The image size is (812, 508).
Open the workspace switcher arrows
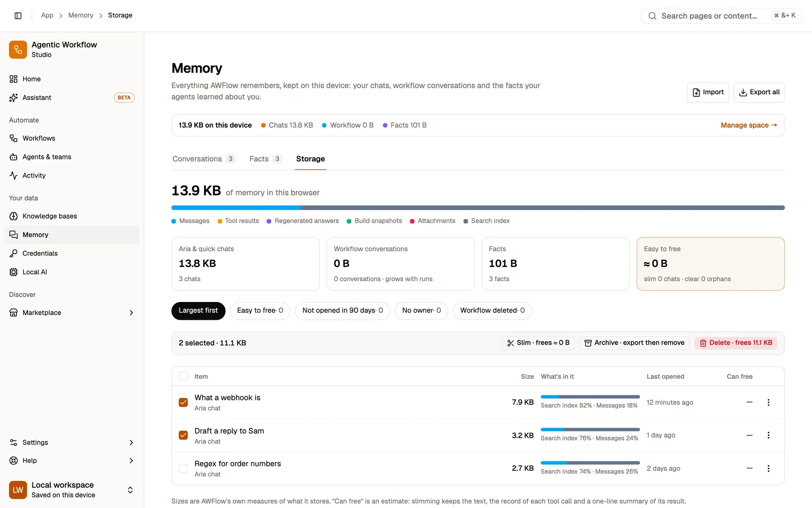(130, 490)
